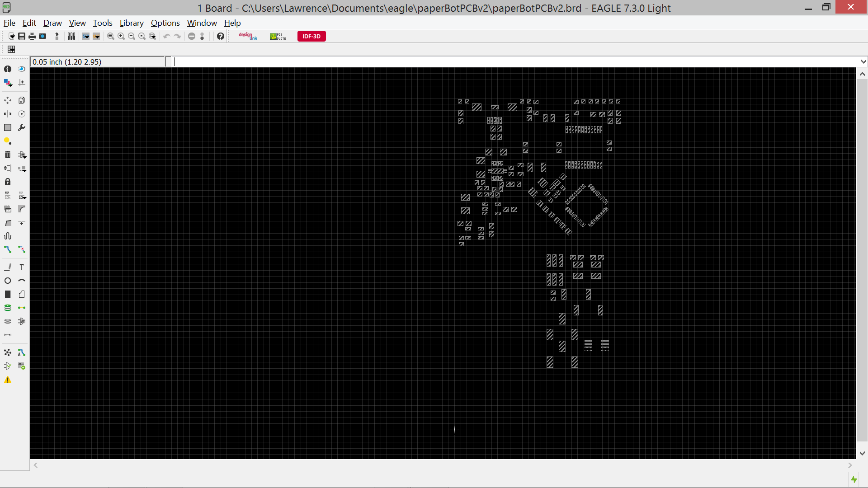The height and width of the screenshot is (488, 868).
Task: Activate the Show (eye) tool
Action: point(22,69)
